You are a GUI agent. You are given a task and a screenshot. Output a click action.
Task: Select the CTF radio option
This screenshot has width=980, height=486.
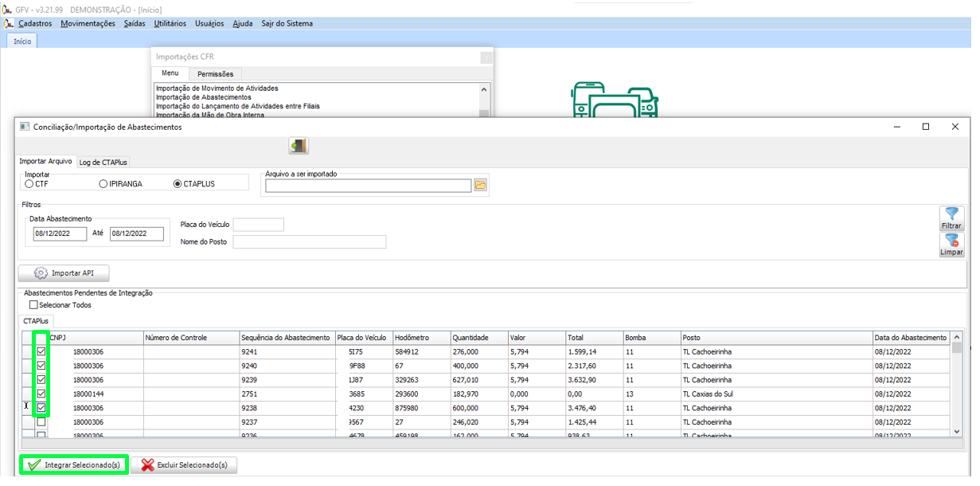coord(29,184)
